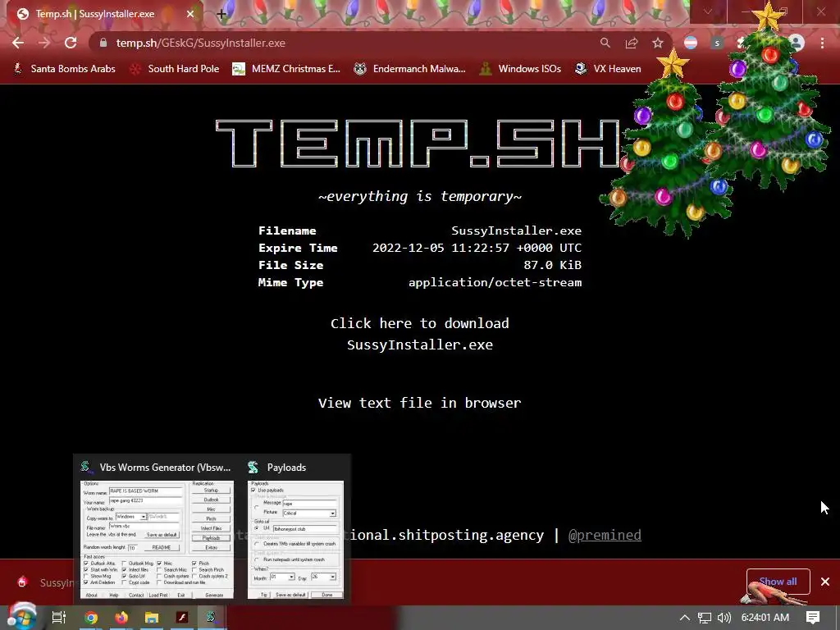Close the Temp.sh tab
The height and width of the screenshot is (630, 840).
coord(190,14)
